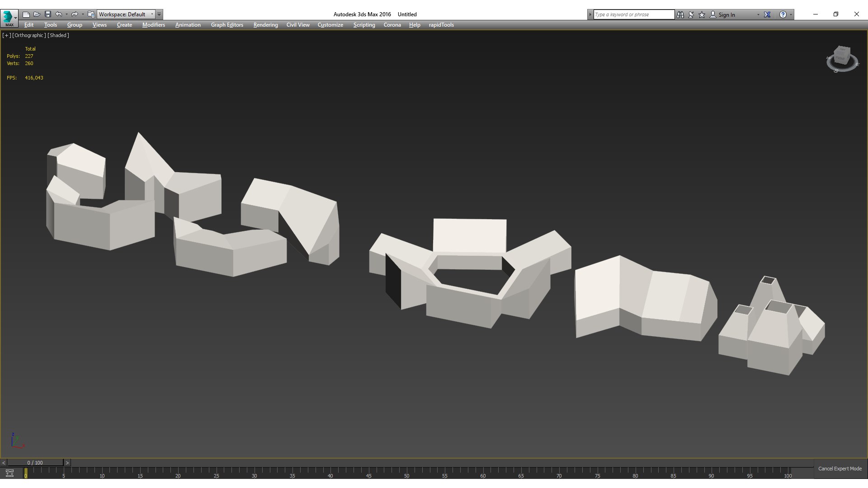Viewport: 868px width, 488px height.
Task: Click the Open File folder icon
Action: click(37, 14)
